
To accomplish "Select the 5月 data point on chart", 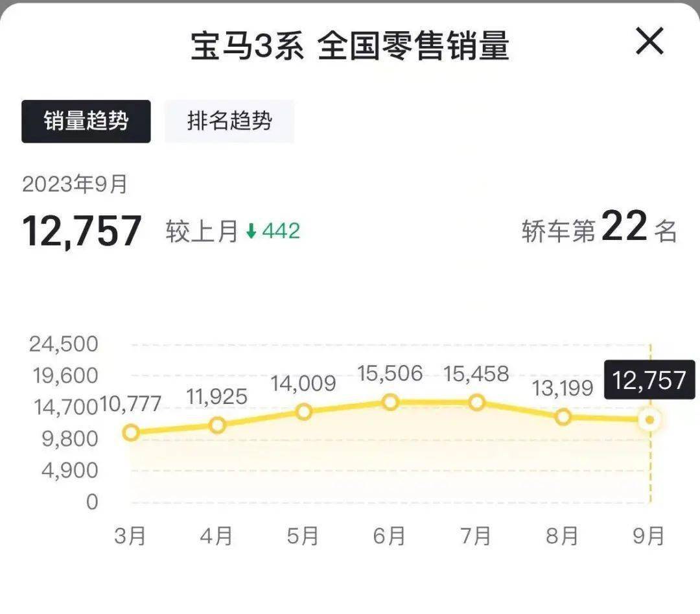I will [304, 412].
